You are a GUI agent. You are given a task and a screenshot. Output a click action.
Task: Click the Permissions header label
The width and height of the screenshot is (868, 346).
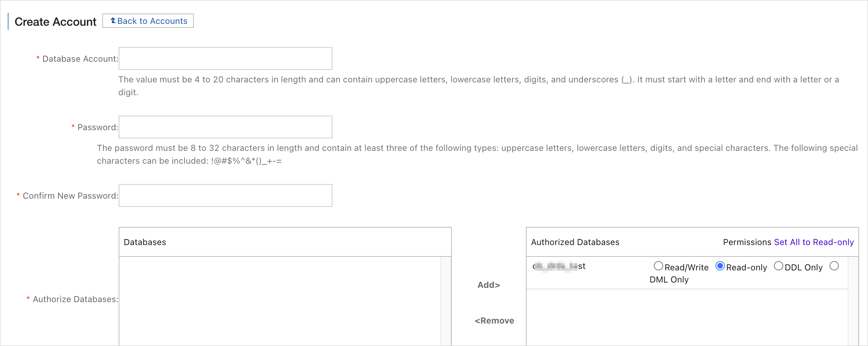click(747, 242)
